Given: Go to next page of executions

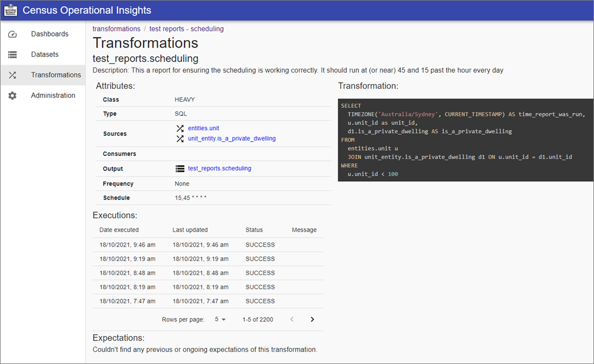Looking at the screenshot, I should (x=312, y=319).
